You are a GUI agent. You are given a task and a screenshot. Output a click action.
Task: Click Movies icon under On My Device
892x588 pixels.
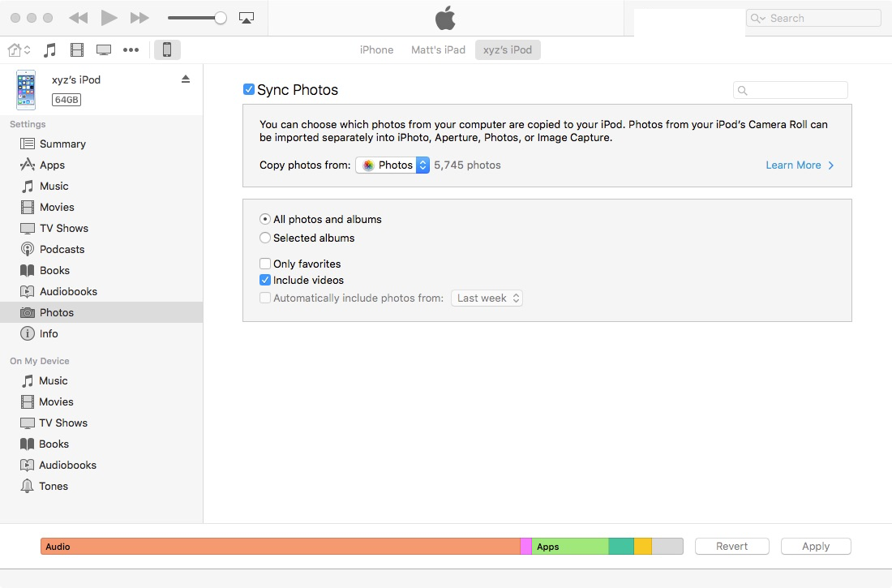pos(28,401)
